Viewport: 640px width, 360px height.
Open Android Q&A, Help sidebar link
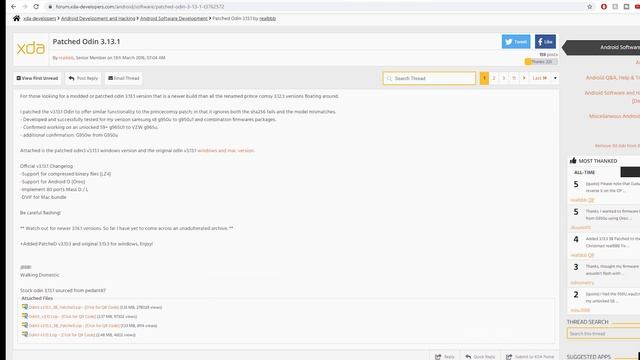coord(613,78)
